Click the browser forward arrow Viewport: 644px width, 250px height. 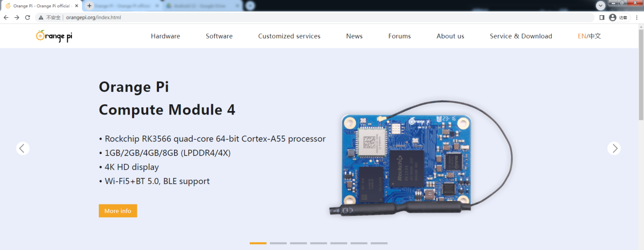(x=17, y=17)
